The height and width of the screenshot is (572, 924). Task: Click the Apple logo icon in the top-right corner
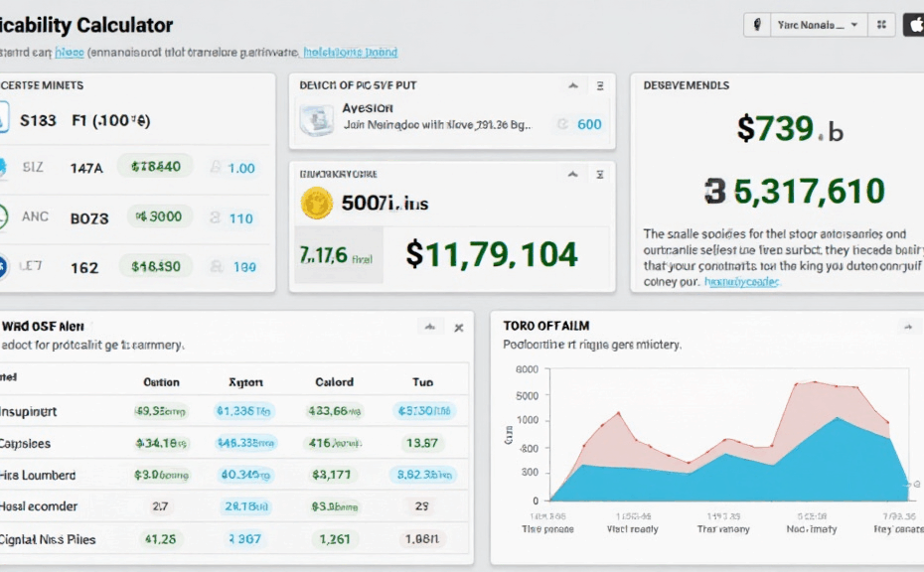tap(914, 26)
